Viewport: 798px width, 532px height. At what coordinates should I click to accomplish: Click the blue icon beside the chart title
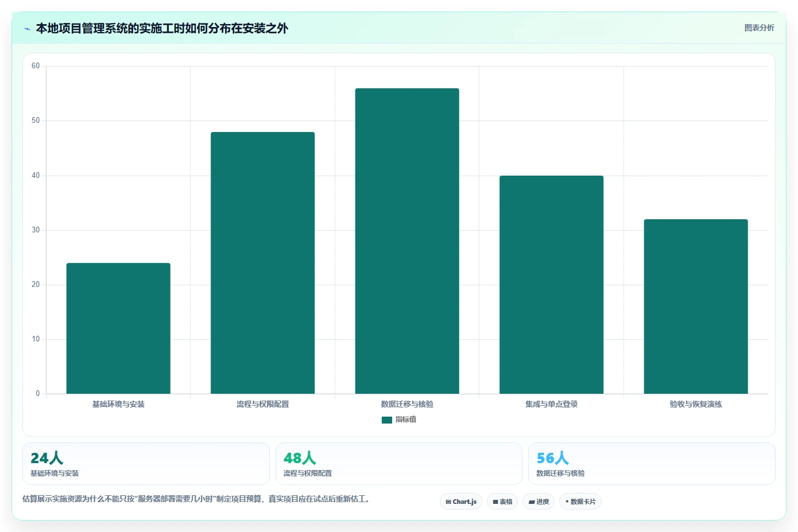coord(27,29)
